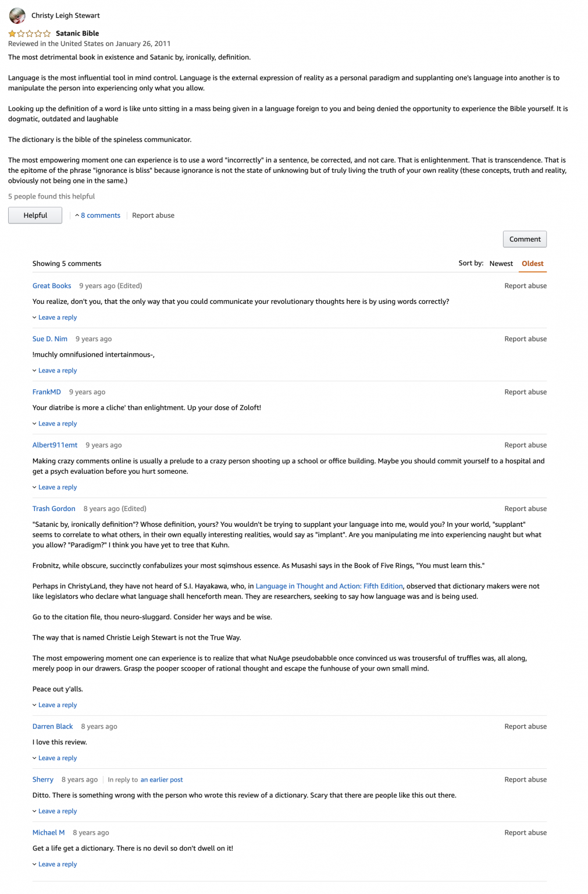Report abuse on FrankMD's comment
Image resolution: width=588 pixels, height=894 pixels.
click(x=525, y=392)
